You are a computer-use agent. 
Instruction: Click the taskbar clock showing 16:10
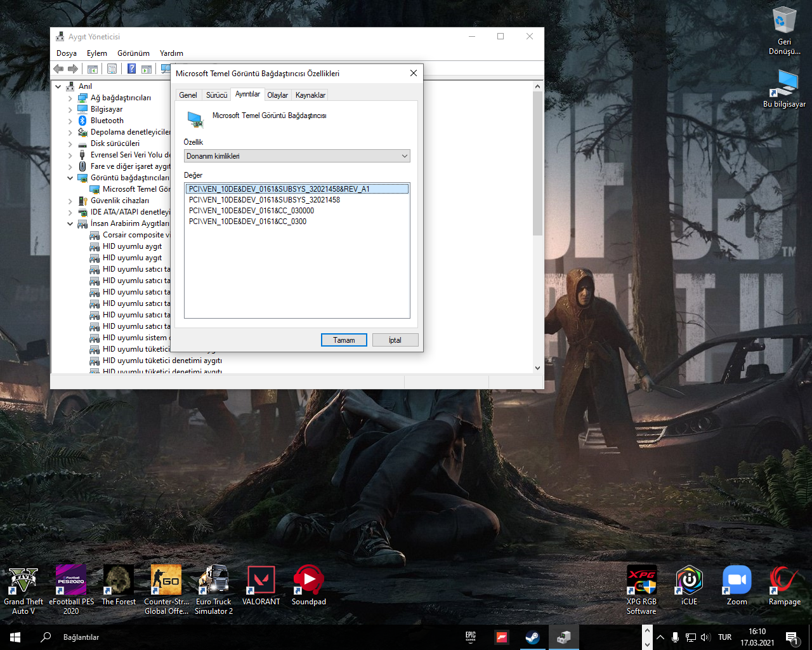[757, 637]
